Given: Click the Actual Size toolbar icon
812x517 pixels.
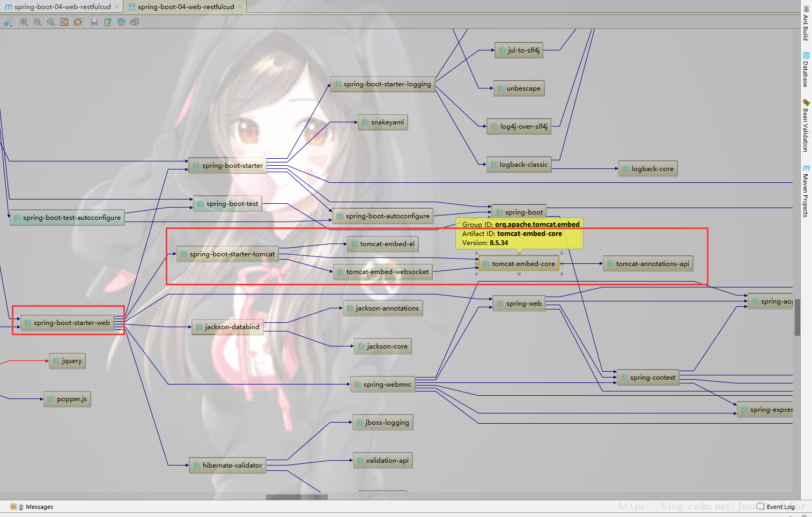Looking at the screenshot, I should 51,22.
